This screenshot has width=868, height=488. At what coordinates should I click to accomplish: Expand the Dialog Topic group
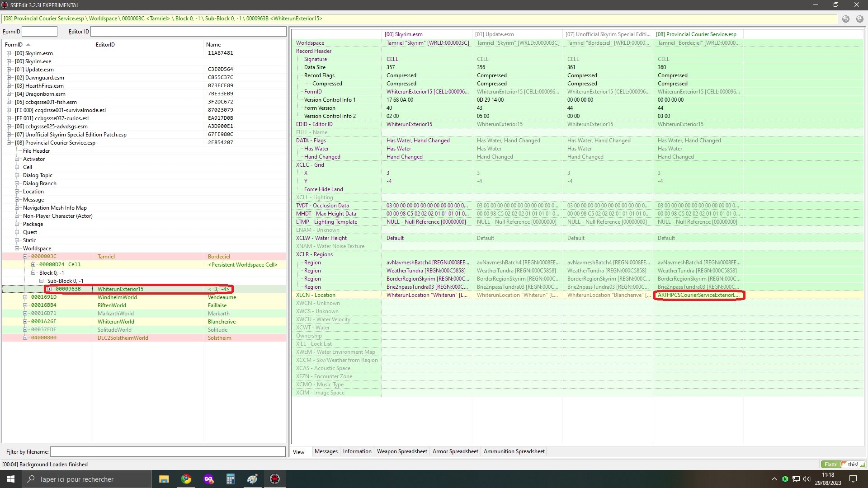(x=17, y=175)
